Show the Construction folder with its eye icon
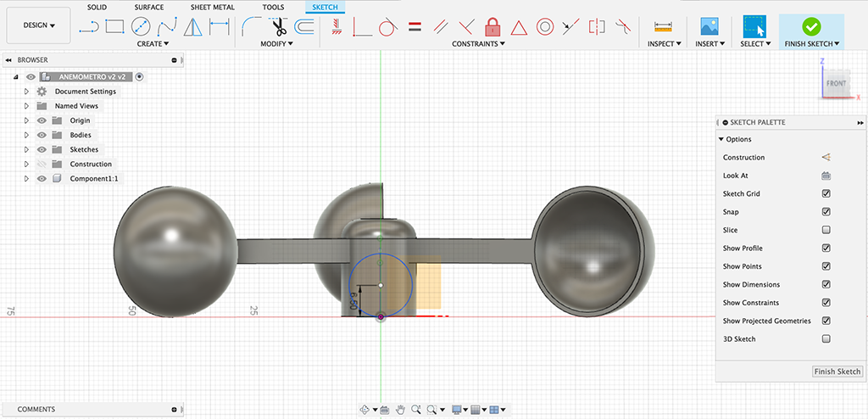 click(x=42, y=164)
